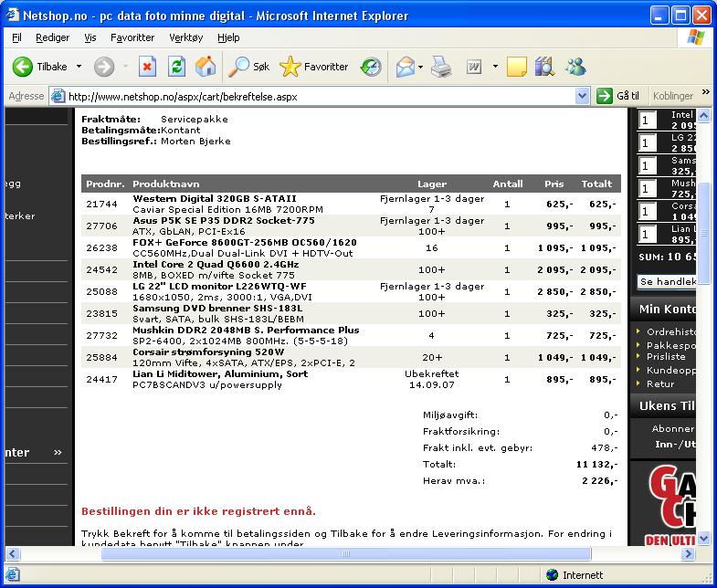Screen dimensions: 717x588
Task: Open the Vis menu
Action: click(x=90, y=37)
